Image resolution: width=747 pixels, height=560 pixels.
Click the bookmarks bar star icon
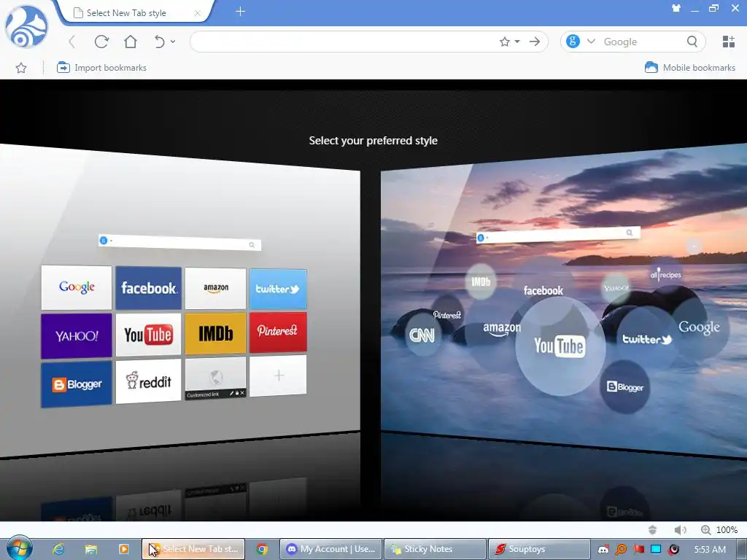pyautogui.click(x=21, y=68)
